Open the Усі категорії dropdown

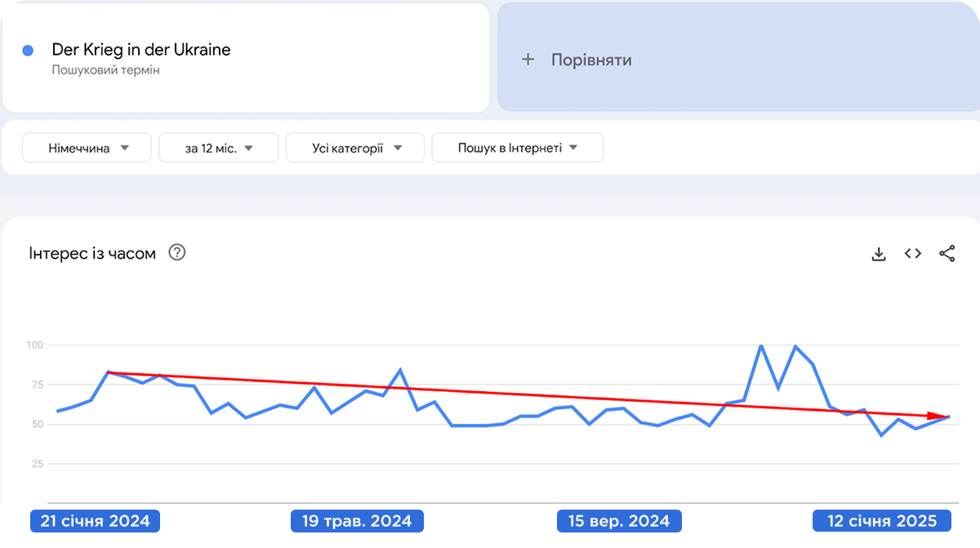pyautogui.click(x=355, y=148)
